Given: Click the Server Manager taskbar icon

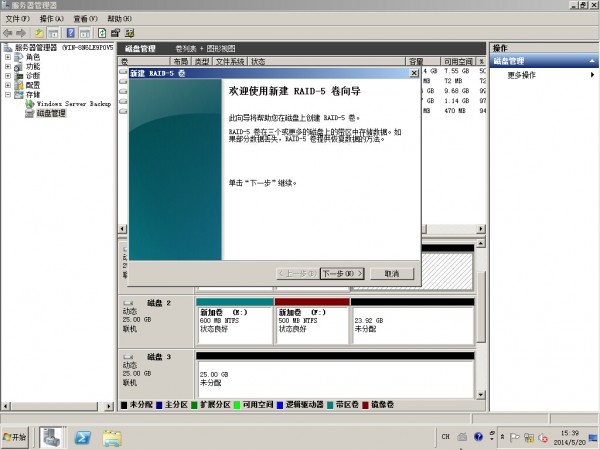Looking at the screenshot, I should (52, 437).
